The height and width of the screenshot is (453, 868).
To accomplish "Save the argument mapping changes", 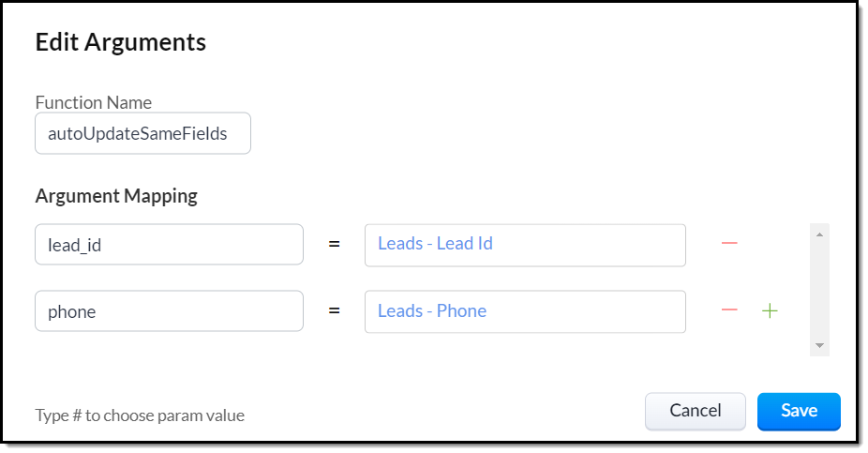I will tap(799, 411).
